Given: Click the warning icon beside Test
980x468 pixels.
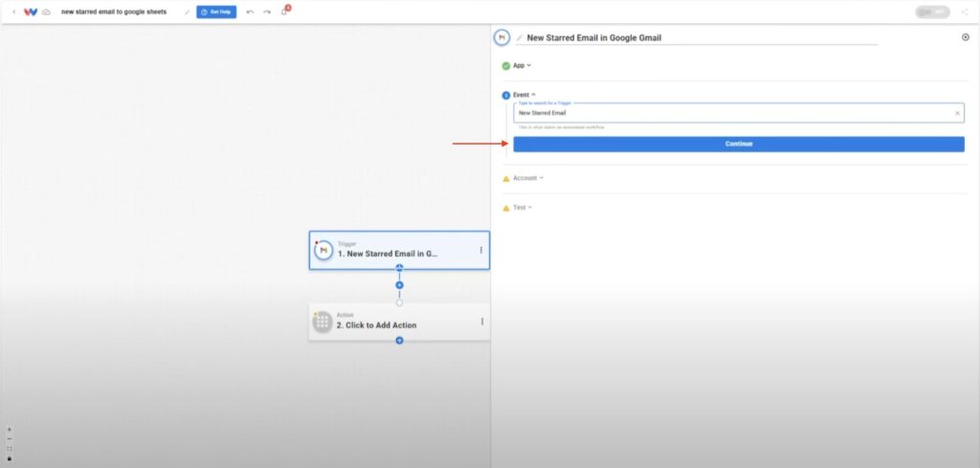Looking at the screenshot, I should (506, 208).
